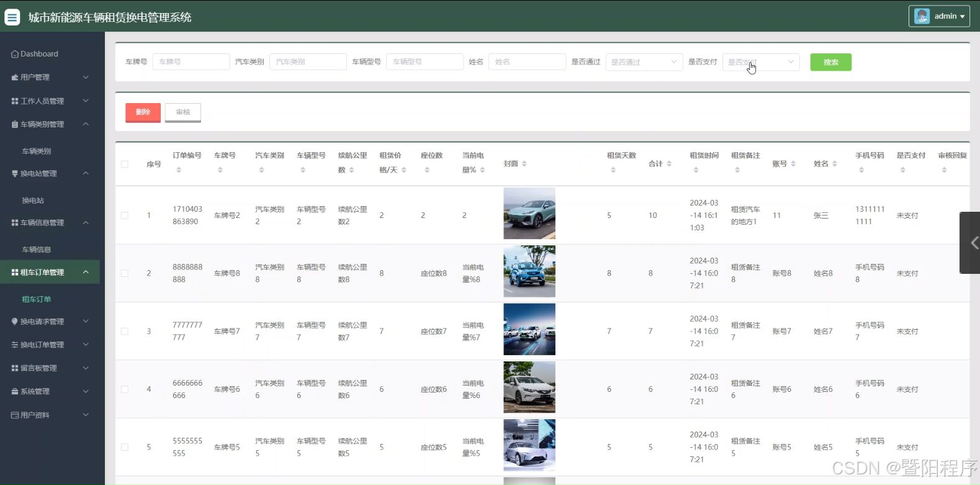Expand 工作人员管理 chevron
Screen dimensions: 980x485
click(x=86, y=101)
